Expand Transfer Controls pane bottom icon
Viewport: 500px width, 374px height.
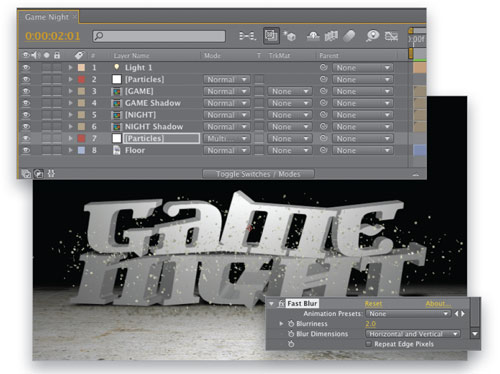pos(39,174)
